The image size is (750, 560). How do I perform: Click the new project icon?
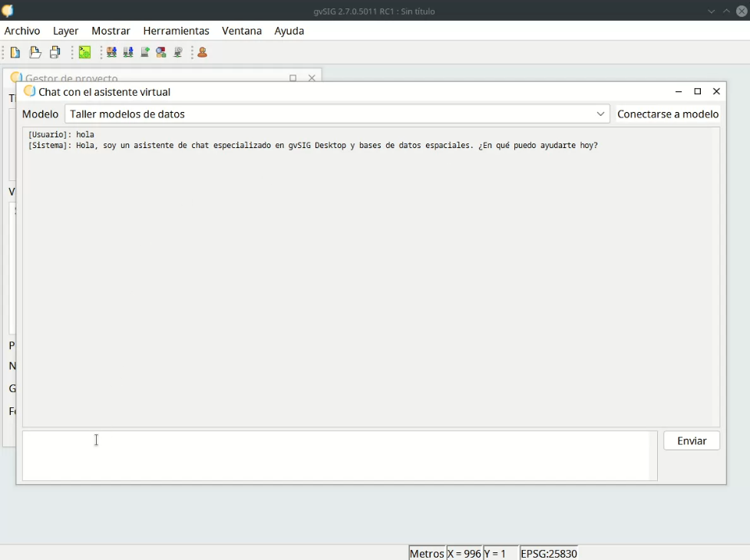pyautogui.click(x=15, y=52)
